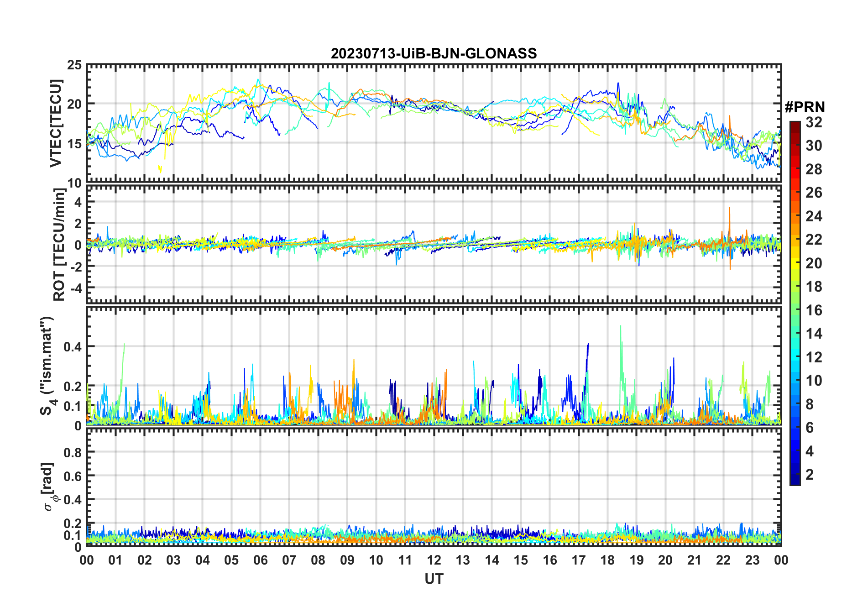Click ROT panel y-axis tick -2
Screen dimensions: 868x607
75,267
